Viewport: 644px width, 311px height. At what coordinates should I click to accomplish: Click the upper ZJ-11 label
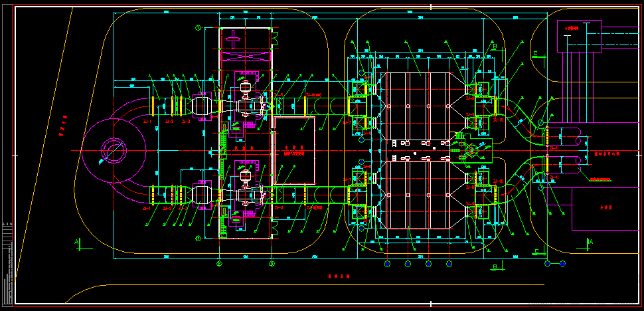[554, 148]
